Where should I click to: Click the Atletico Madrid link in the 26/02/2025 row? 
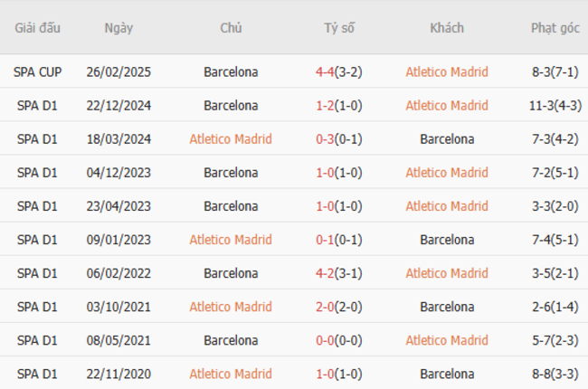click(x=447, y=71)
